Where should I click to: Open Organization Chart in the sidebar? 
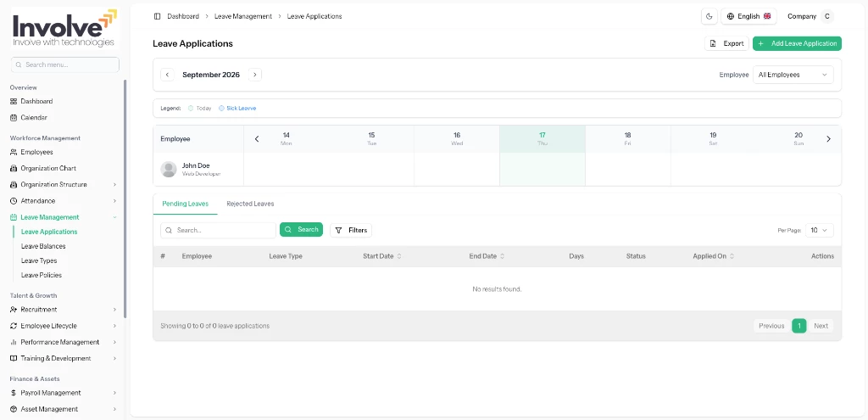coord(64,168)
